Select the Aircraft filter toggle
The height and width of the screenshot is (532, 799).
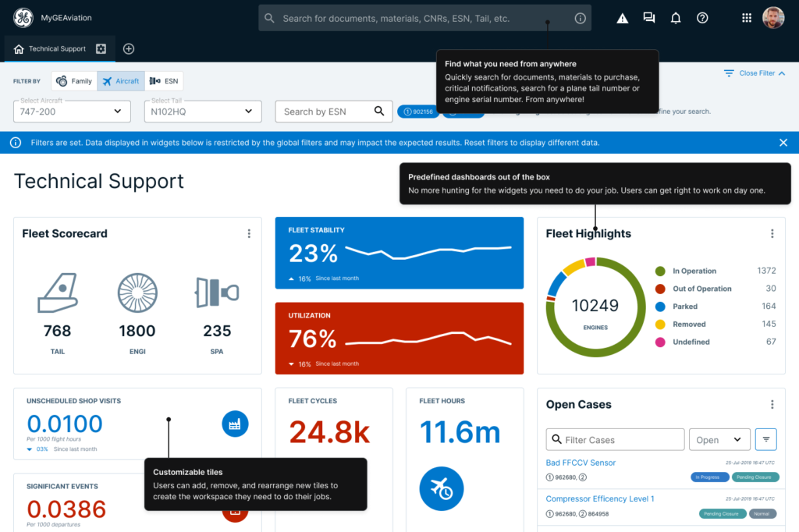120,81
